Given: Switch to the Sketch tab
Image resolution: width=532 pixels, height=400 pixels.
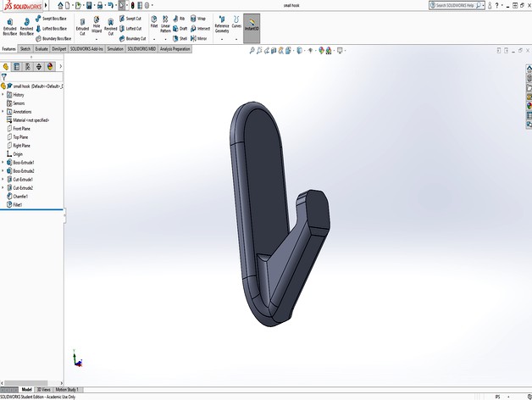Looking at the screenshot, I should [x=25, y=49].
